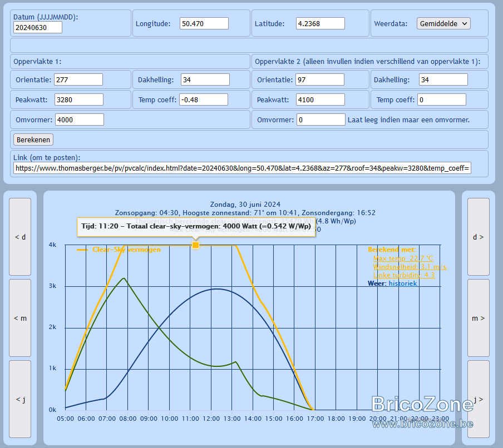Viewport: 503px width, 448px height.
Task: Open the 'historiek' weather link
Action: tap(403, 283)
